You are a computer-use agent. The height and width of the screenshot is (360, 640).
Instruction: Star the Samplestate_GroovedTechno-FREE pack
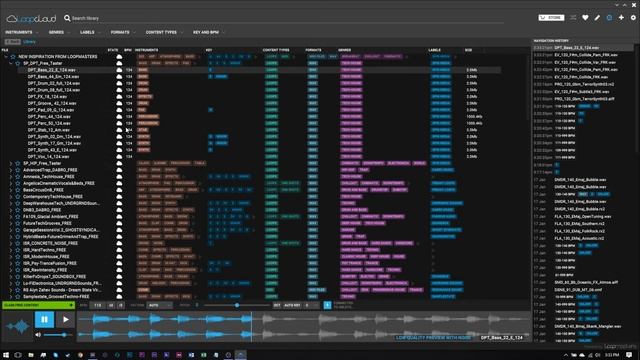[x=17, y=296]
